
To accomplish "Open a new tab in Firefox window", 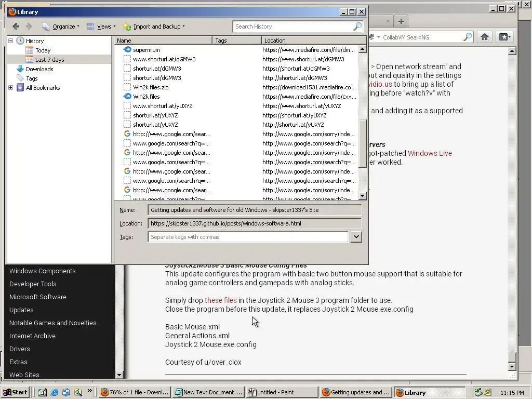I will [x=401, y=21].
